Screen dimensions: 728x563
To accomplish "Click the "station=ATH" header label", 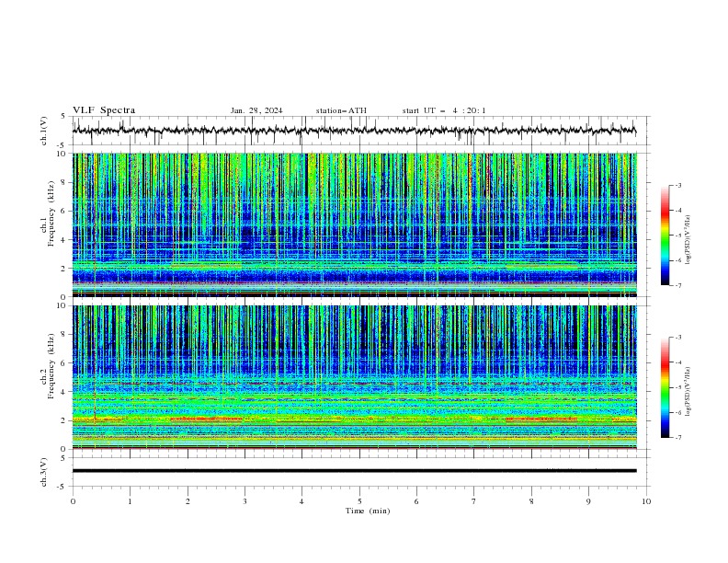I will (341, 110).
